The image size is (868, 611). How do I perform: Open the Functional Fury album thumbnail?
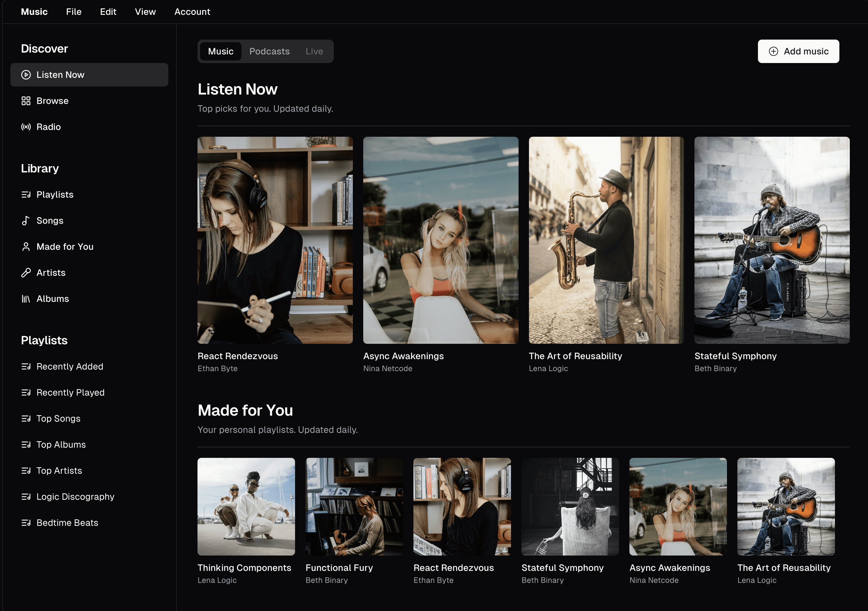tap(354, 507)
